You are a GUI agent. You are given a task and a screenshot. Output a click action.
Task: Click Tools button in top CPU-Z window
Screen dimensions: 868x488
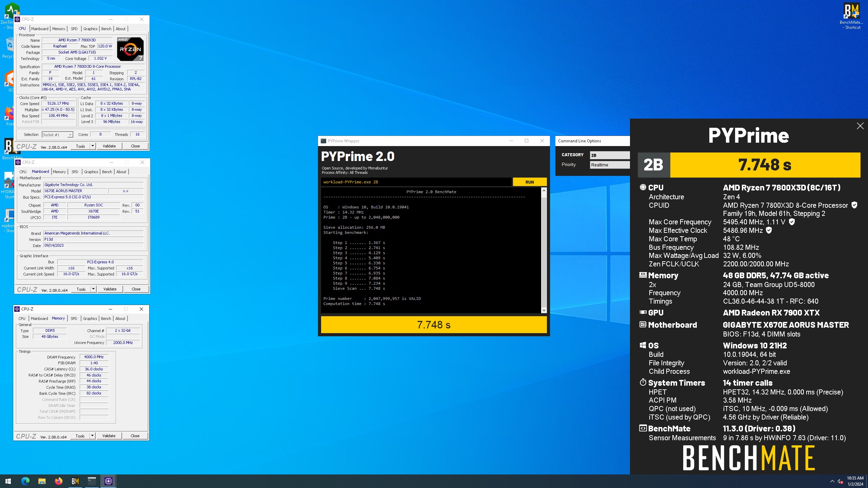pos(81,146)
